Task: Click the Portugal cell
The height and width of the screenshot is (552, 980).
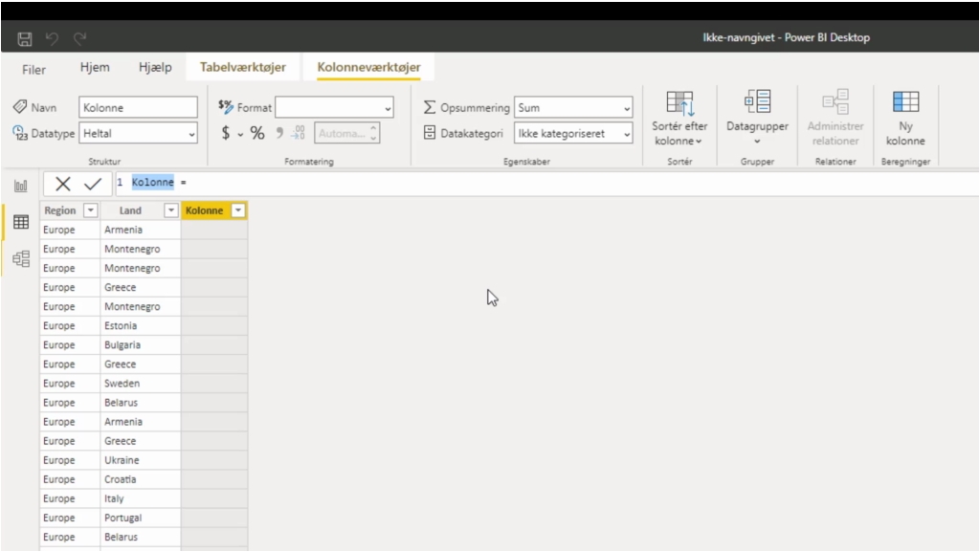Action: (x=140, y=518)
